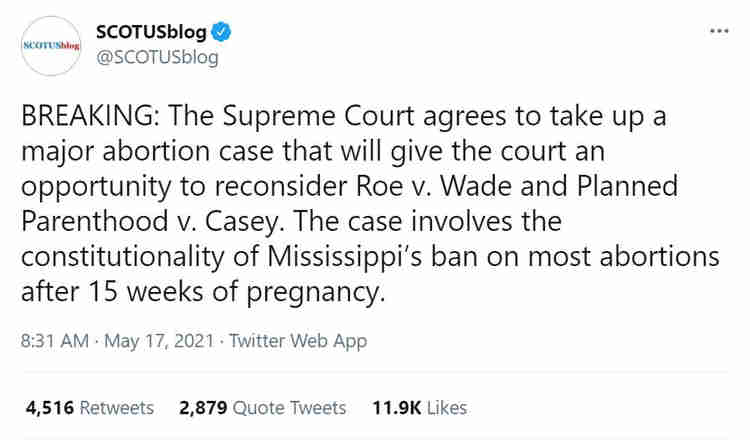
Task: Open the three-dot more options menu
Action: tap(718, 31)
